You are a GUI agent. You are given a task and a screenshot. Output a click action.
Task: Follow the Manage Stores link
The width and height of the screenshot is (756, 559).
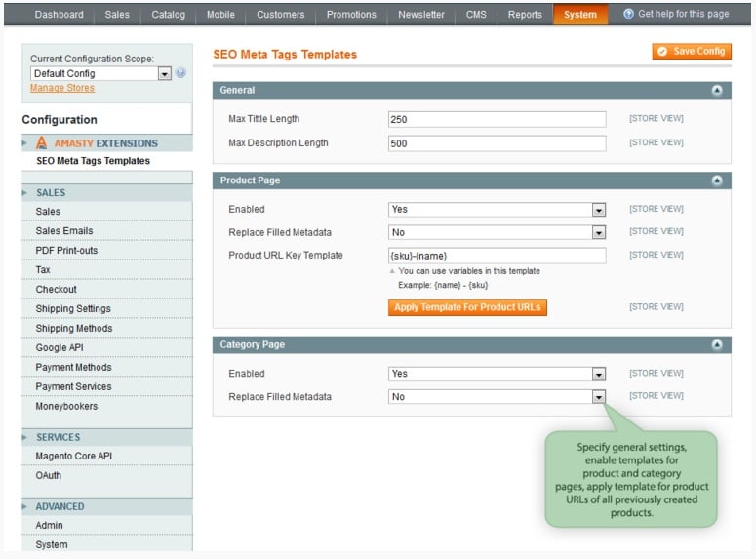(62, 88)
